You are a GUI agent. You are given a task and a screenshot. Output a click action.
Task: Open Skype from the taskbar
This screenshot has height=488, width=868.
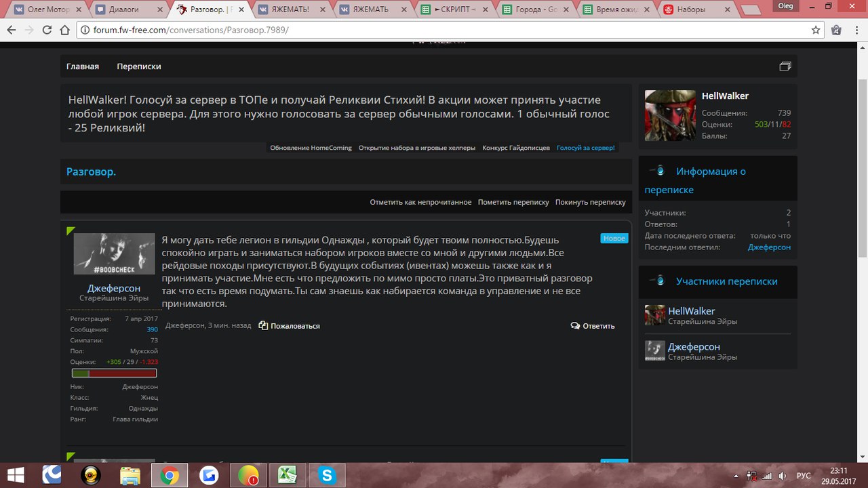click(328, 475)
